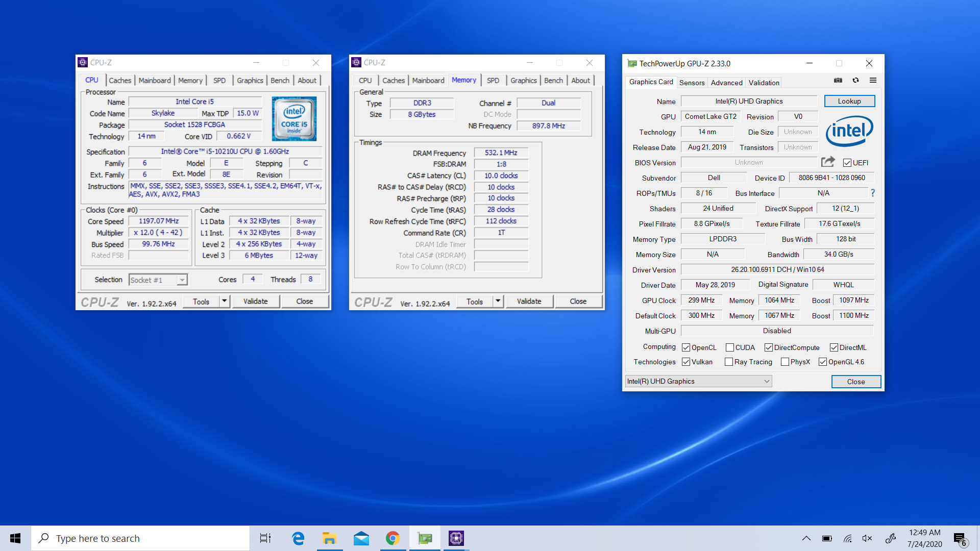Viewport: 980px width, 551px height.
Task: Switch to the GPU-Z Sensors tab
Action: (x=692, y=83)
